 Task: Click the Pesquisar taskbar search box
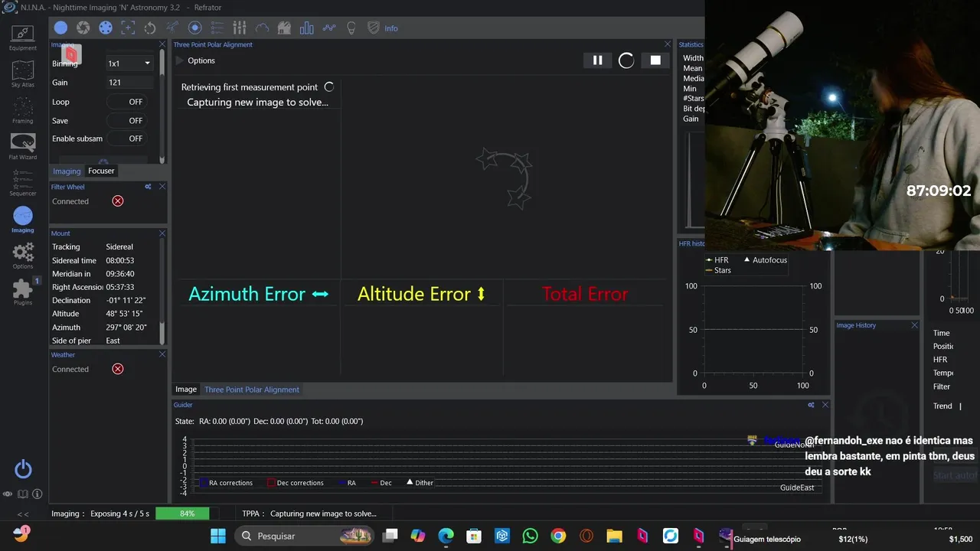[x=305, y=536]
